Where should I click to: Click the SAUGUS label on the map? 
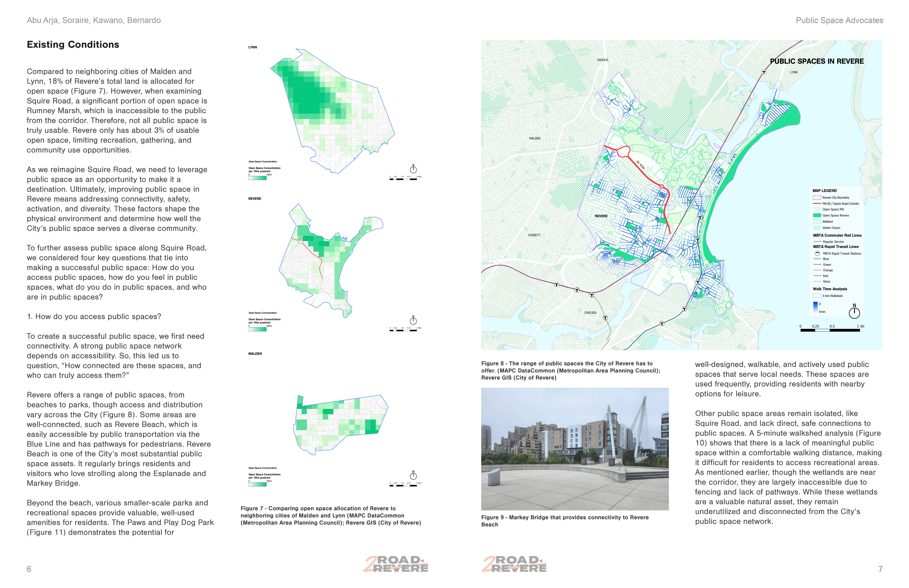(603, 60)
